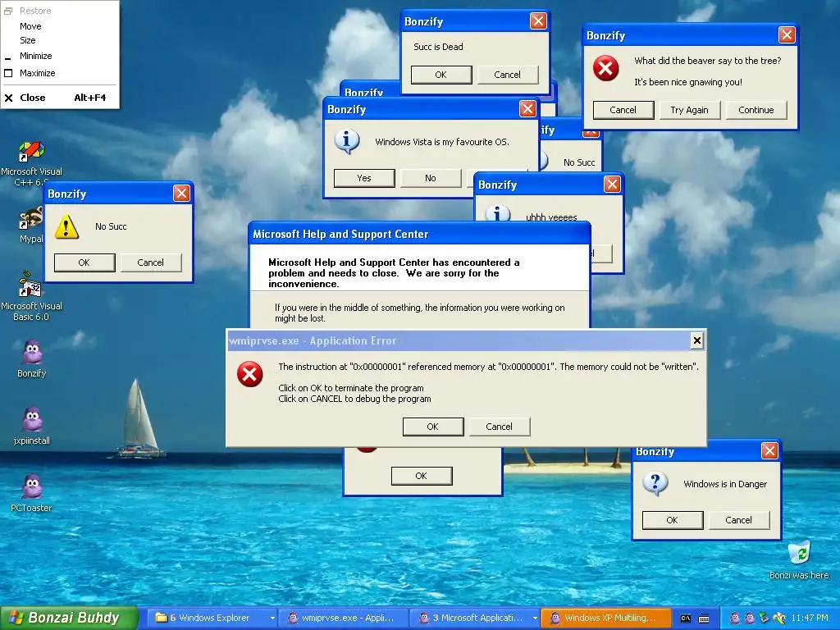Click the red error icon in wmiprvse.exe Application Error
Image resolution: width=840 pixels, height=630 pixels.
click(249, 373)
